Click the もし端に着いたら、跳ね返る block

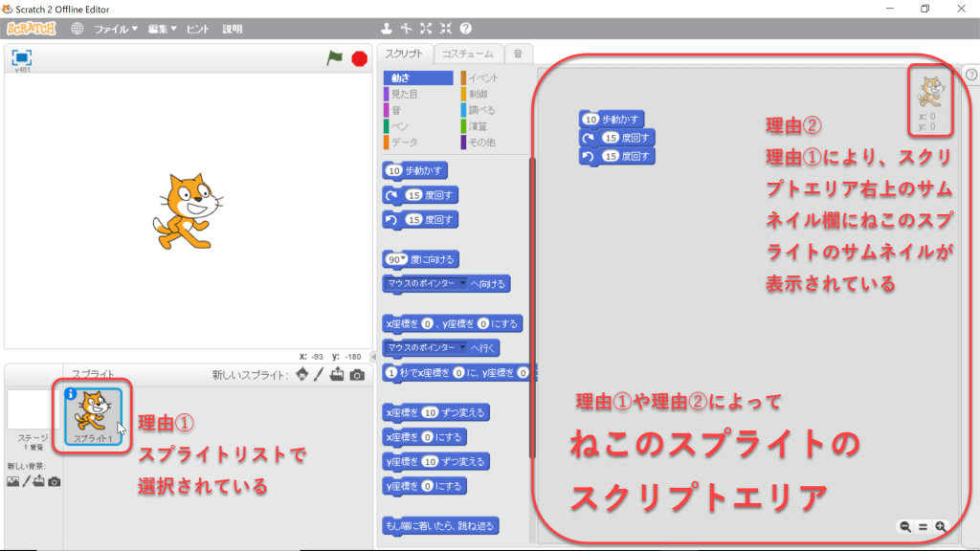(x=440, y=526)
